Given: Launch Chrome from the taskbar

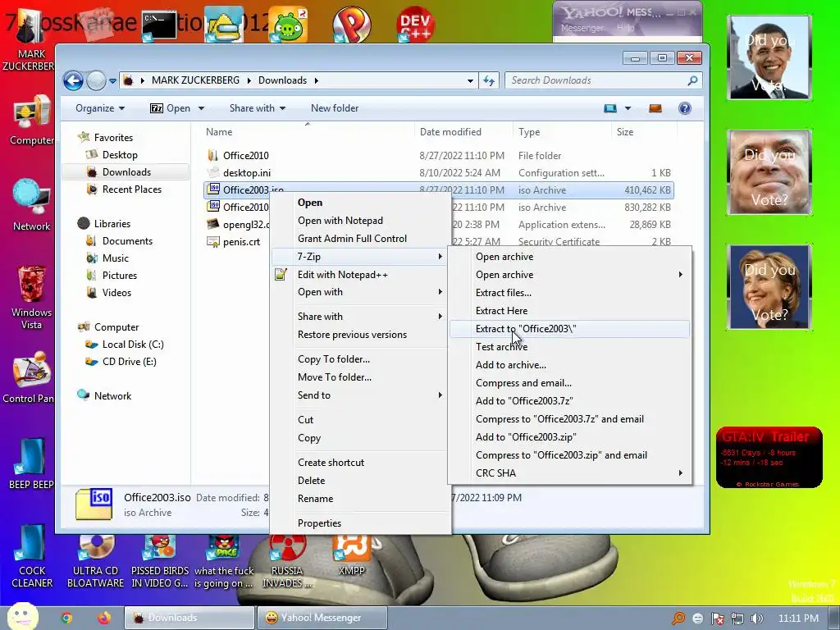Looking at the screenshot, I should [66, 618].
